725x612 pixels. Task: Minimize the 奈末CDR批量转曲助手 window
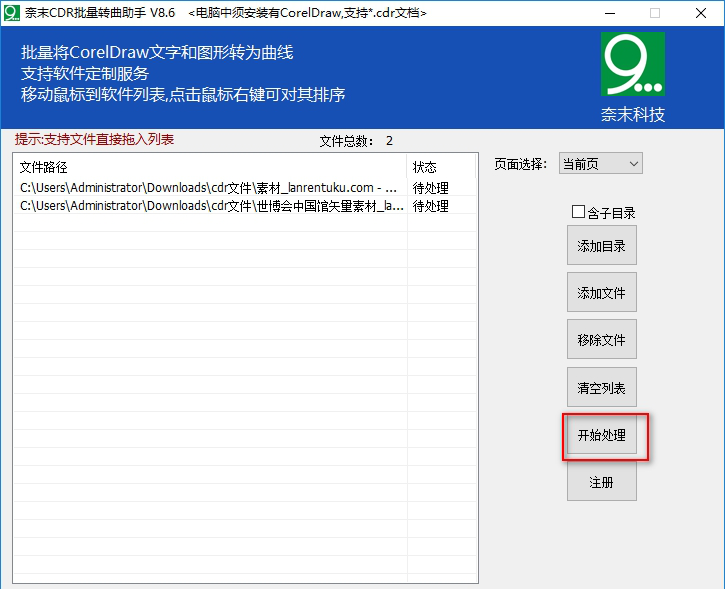(609, 13)
